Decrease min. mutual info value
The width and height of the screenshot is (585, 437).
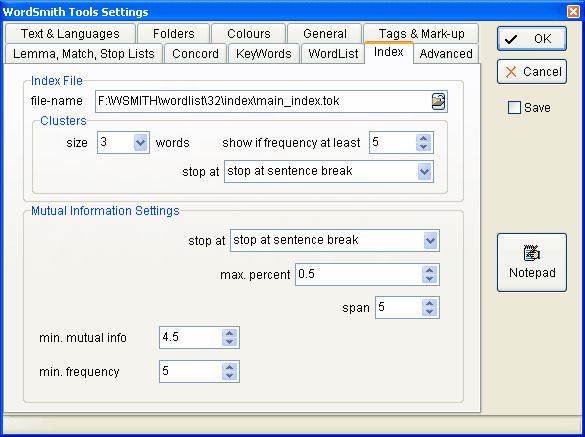coord(229,341)
